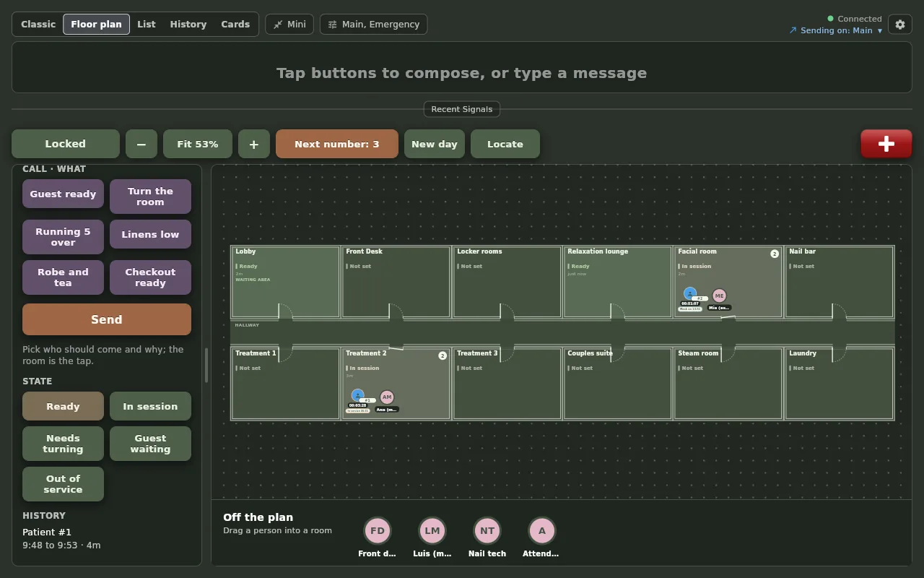Pick the A Attendant avatar
Viewport: 924px width, 578px height.
pos(542,530)
